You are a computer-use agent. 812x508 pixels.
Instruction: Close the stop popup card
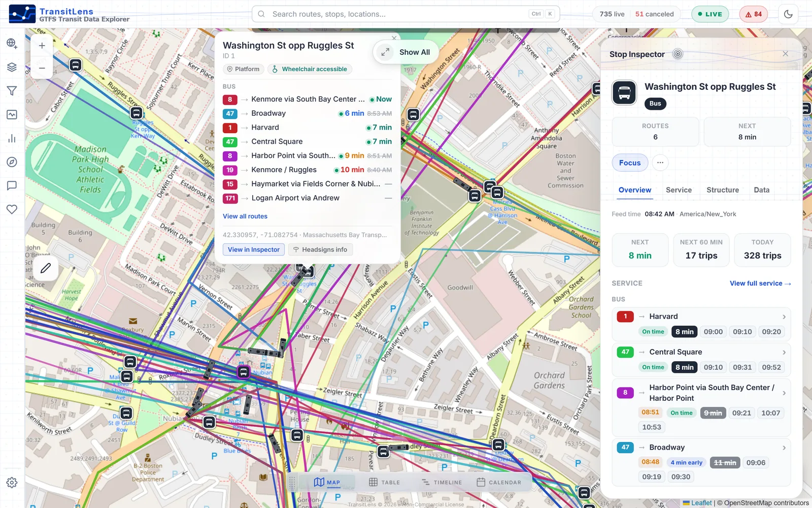tap(394, 38)
